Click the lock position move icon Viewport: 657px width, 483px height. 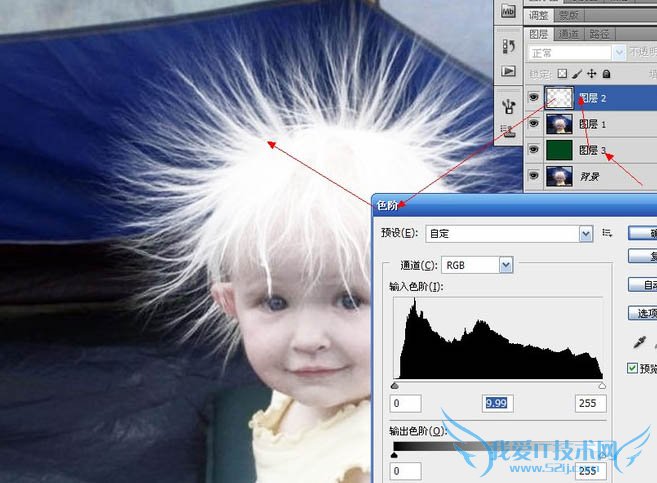pyautogui.click(x=592, y=73)
